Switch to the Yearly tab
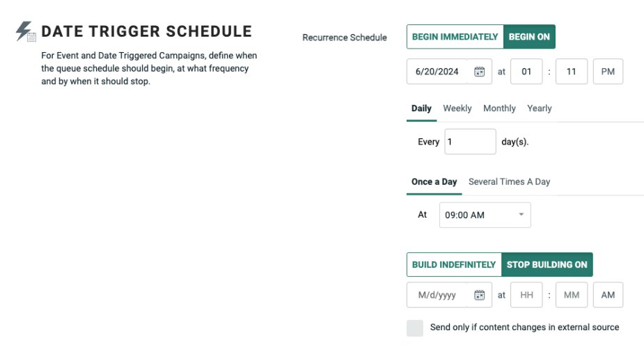The image size is (644, 356). pos(540,108)
